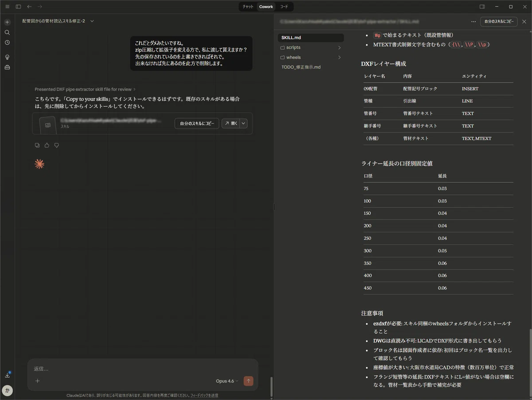The height and width of the screenshot is (400, 532).
Task: Click the ライナー延長の口径別固定値 heading
Action: [x=397, y=163]
